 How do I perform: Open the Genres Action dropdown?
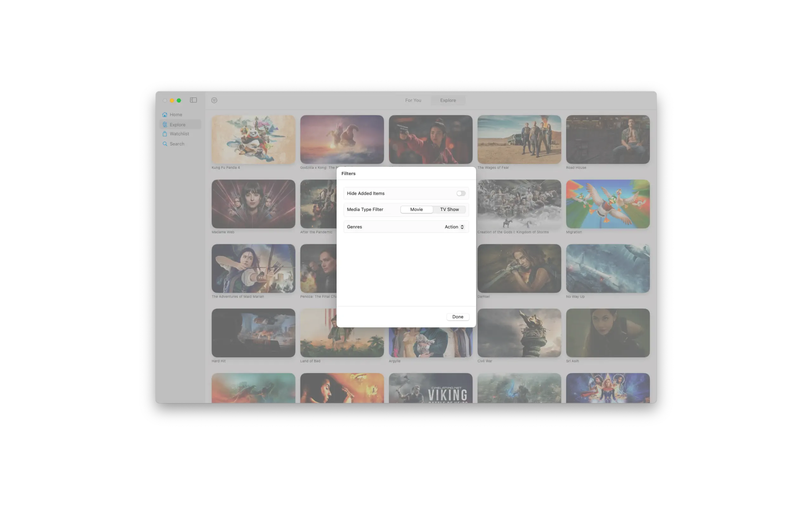click(x=451, y=227)
